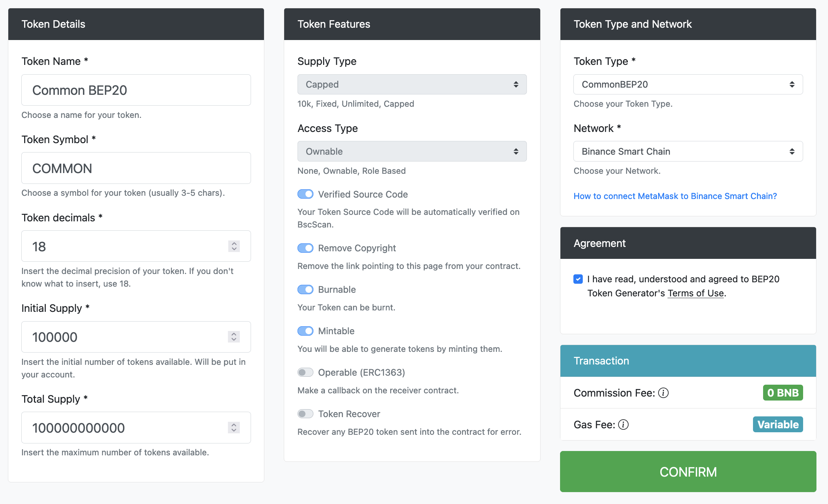Image resolution: width=828 pixels, height=504 pixels.
Task: Click the Mintable feature toggle icon
Action: tap(305, 331)
